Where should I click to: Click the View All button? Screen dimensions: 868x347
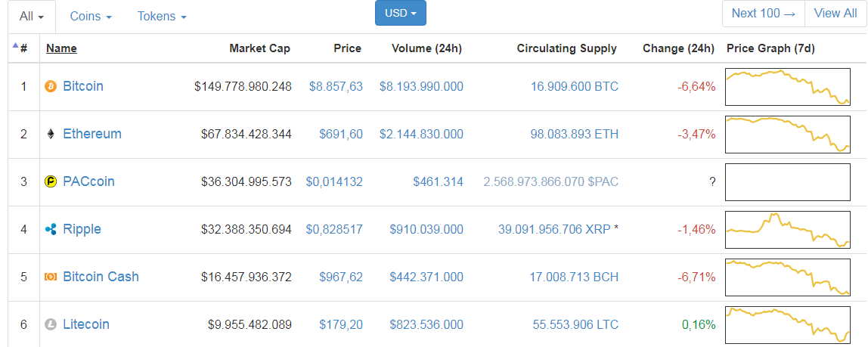835,14
